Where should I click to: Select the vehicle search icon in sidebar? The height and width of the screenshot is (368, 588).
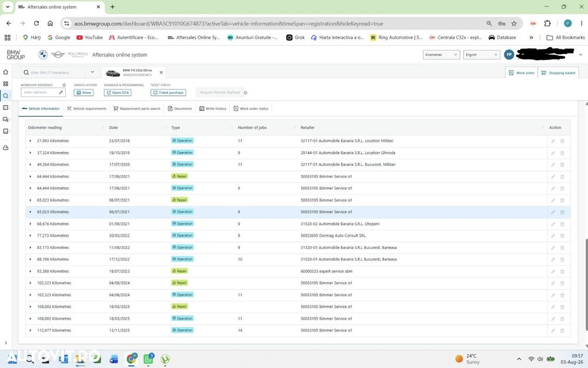(x=6, y=96)
